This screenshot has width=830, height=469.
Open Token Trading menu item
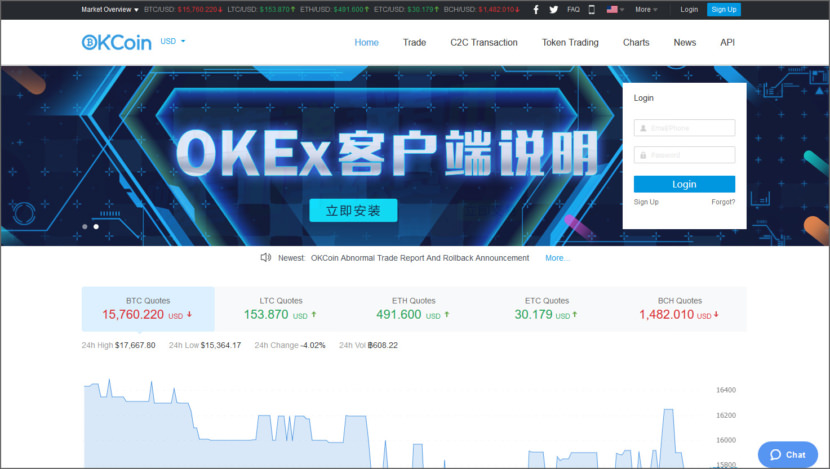570,42
